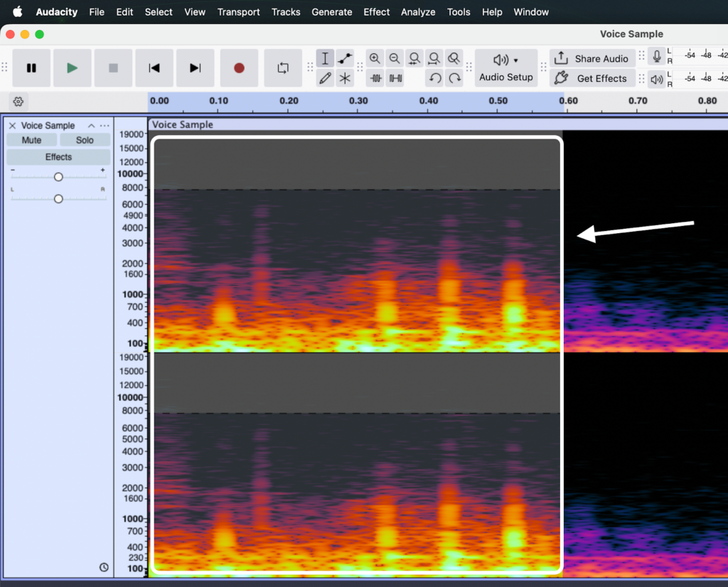The width and height of the screenshot is (728, 587).
Task: Click the Share Audio button
Action: point(591,59)
